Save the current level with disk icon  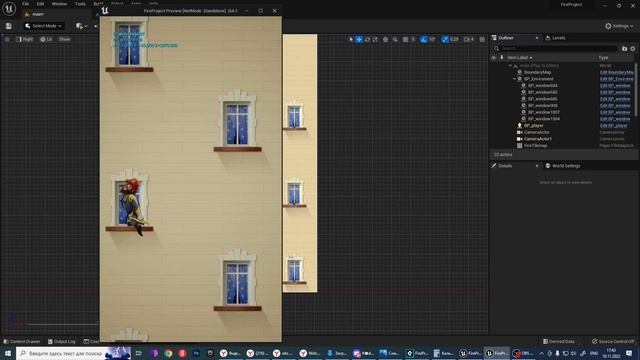(x=9, y=26)
